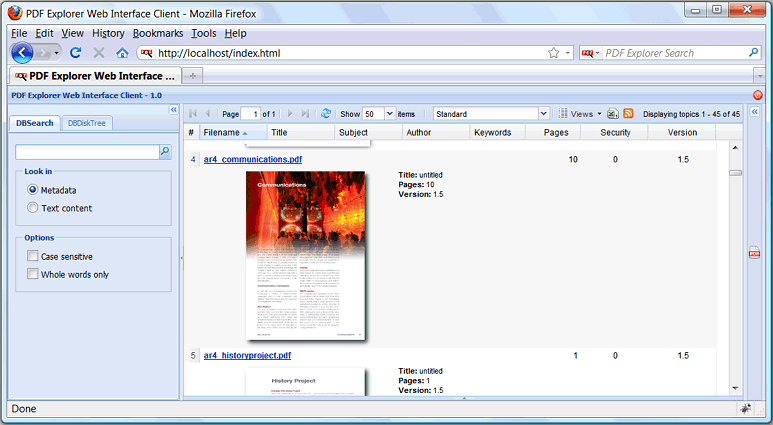Viewport: 773px width, 425px height.
Task: Collapse the bottom panel via small splitter arrow
Action: pyautogui.click(x=464, y=398)
